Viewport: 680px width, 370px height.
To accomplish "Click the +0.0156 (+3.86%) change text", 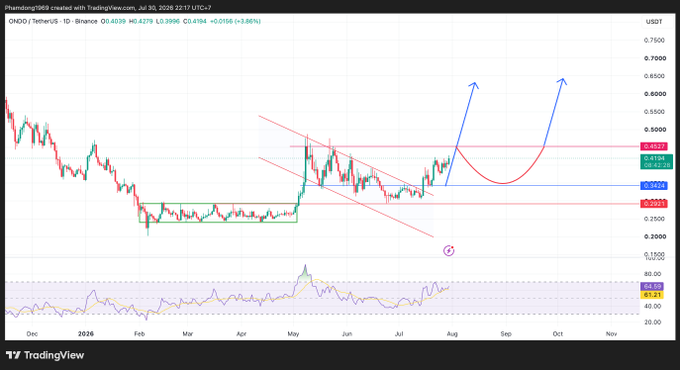I will pos(235,21).
